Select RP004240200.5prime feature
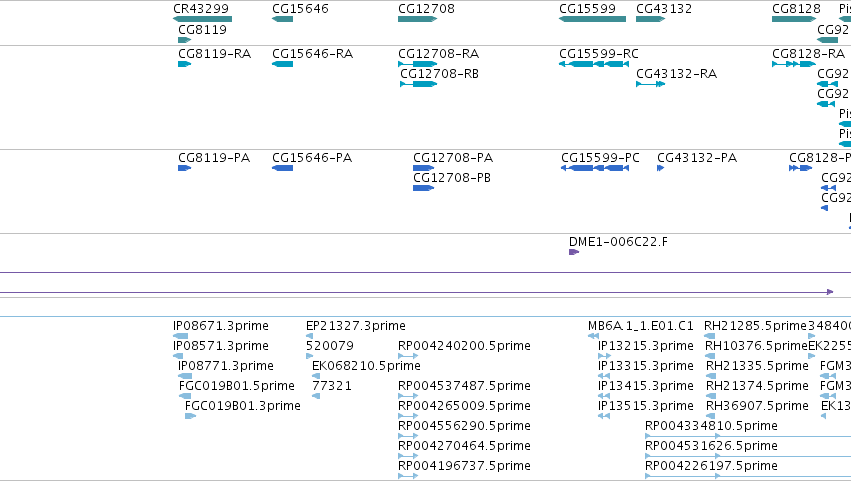851x481 pixels. point(408,356)
